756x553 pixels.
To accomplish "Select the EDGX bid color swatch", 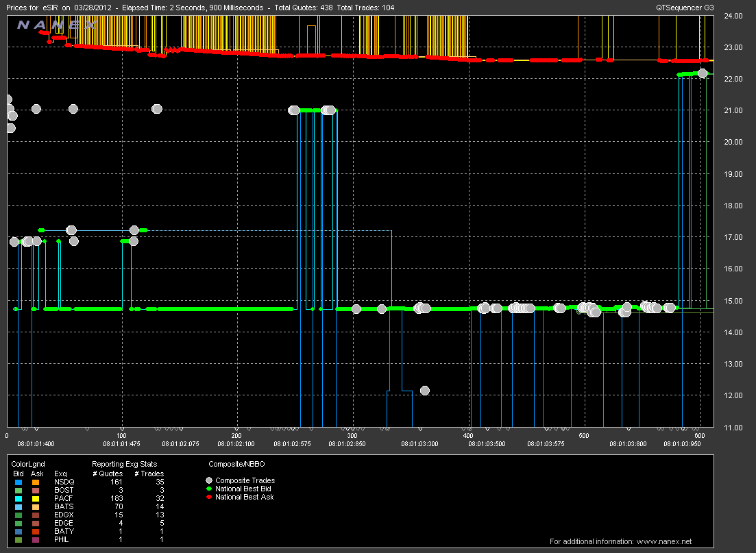I will [19, 515].
